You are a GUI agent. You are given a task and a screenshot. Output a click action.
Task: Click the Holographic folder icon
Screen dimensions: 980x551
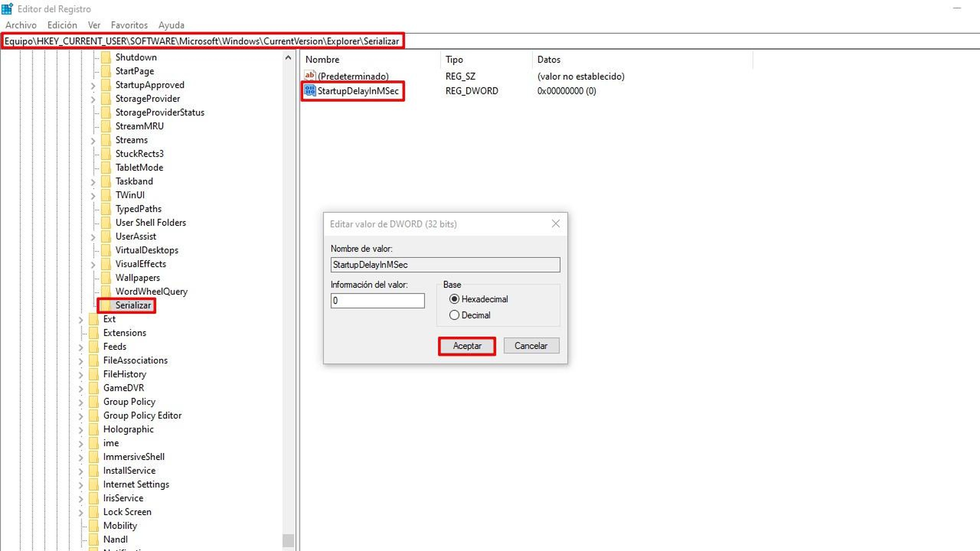coord(94,429)
